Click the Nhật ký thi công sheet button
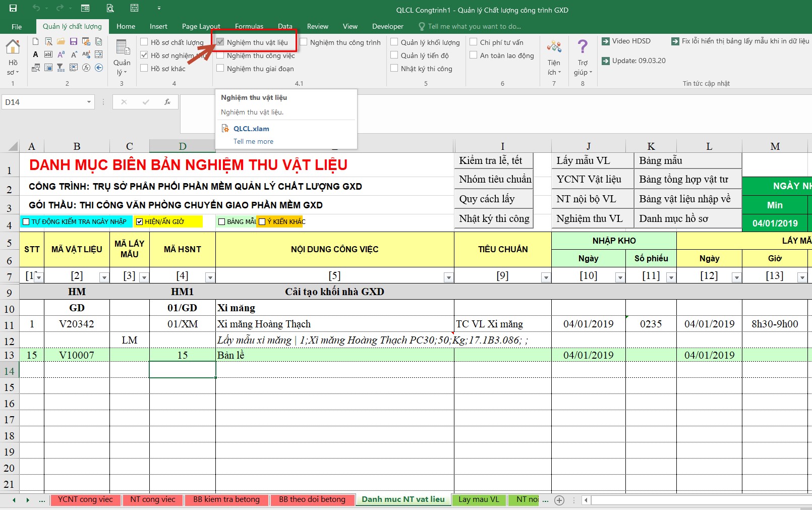 (494, 218)
